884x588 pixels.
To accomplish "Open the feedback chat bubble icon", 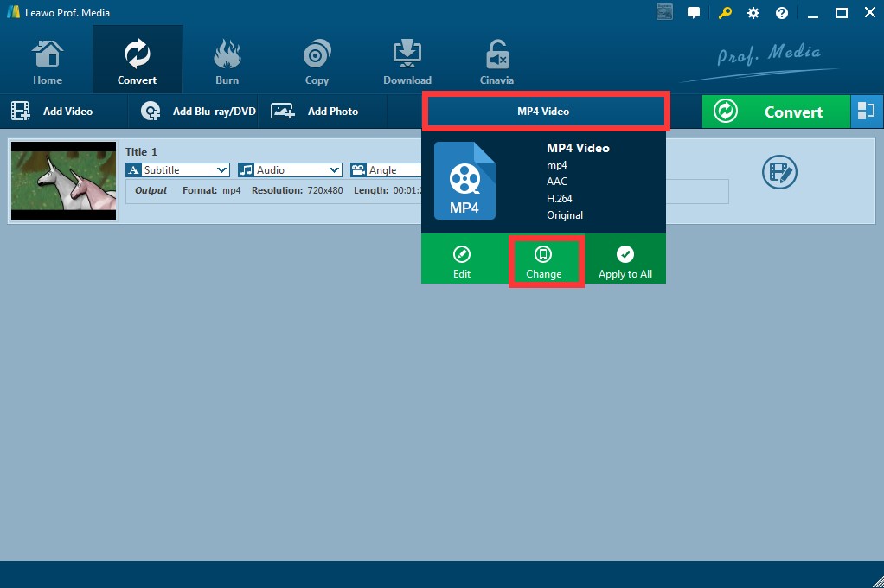I will point(694,12).
